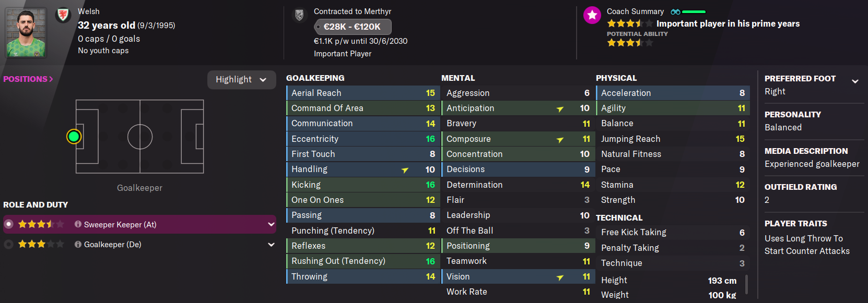Click the Wales national badge icon
The image size is (868, 303).
click(63, 15)
